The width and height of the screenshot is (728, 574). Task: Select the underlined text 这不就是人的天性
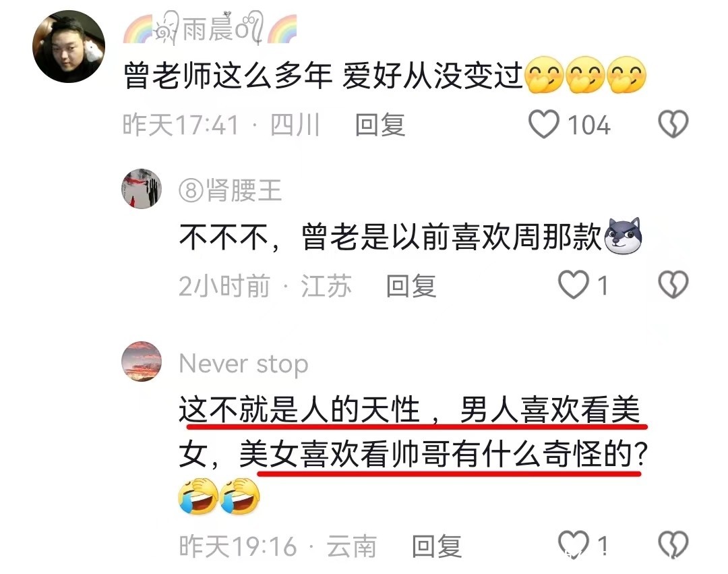pos(299,409)
